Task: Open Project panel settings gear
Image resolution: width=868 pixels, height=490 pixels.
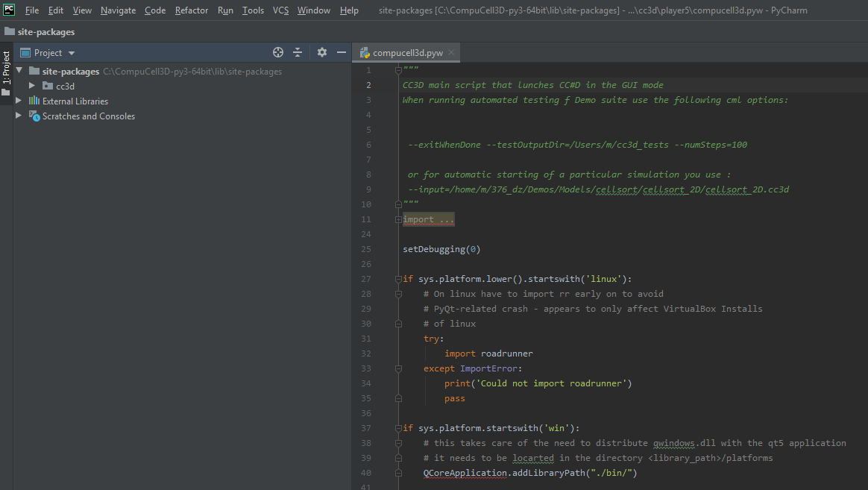Action: click(x=321, y=52)
